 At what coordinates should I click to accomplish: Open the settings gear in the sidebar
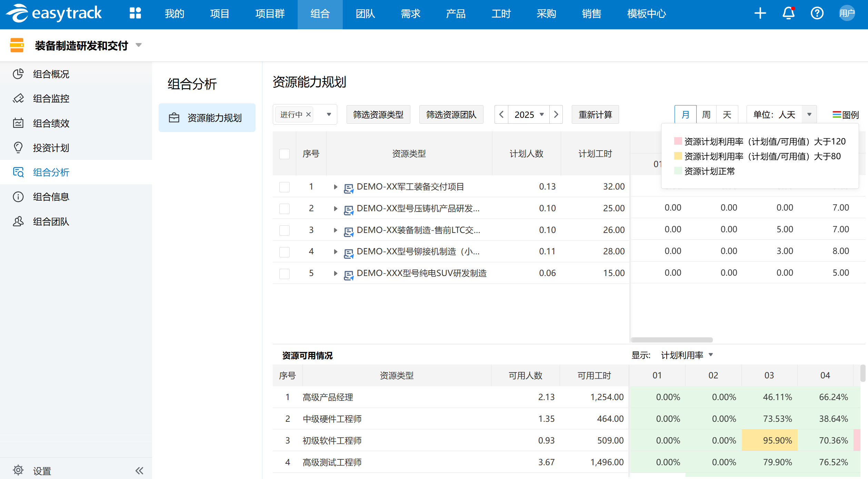tap(18, 470)
